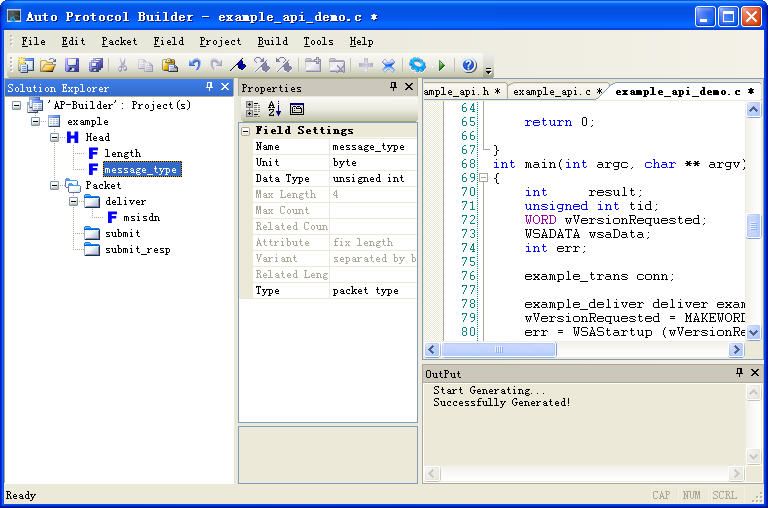Screen dimensions: 768x508
Task: Collapse the deliver packet node
Action: 73,201
